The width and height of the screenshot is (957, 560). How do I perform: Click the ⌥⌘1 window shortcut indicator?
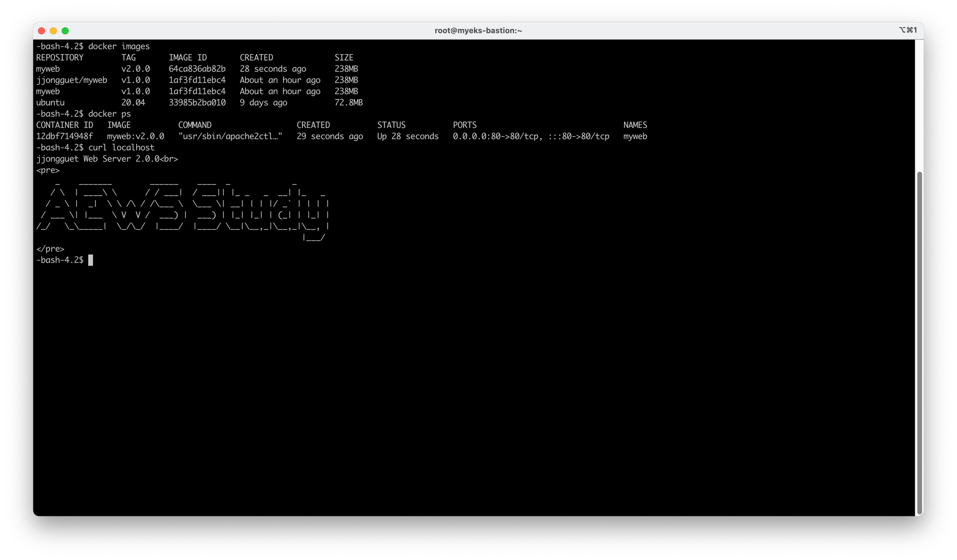908,30
